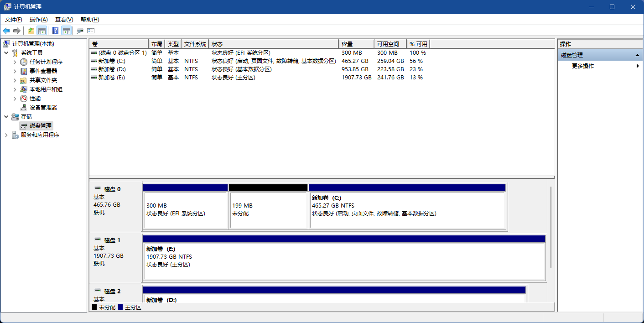
Task: Click the 磁盘 2 drive icon
Action: click(98, 291)
